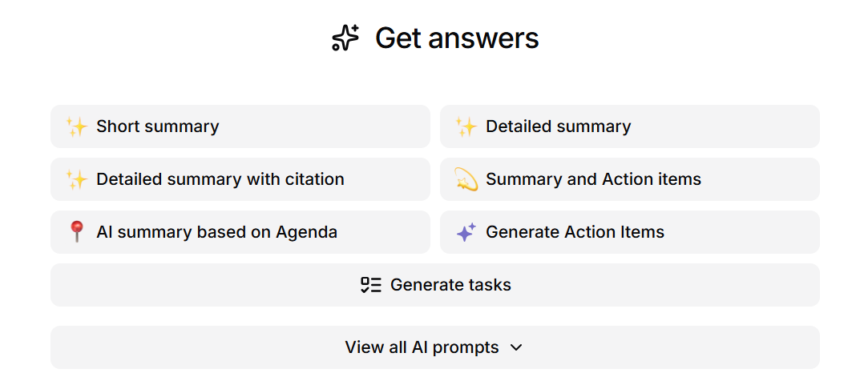Click the red pushpin icon on AI summary
This screenshot has width=868, height=377.
click(76, 232)
